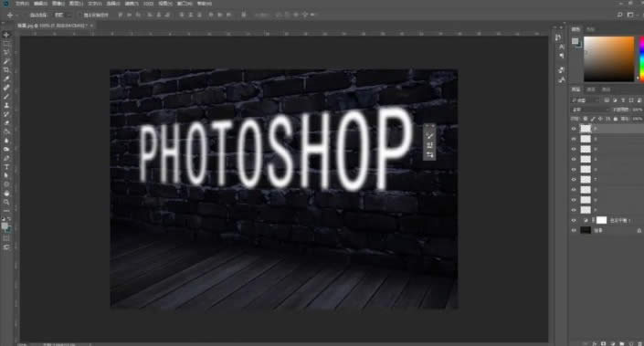The height and width of the screenshot is (346, 644).
Task: Open the first menu in the menu bar
Action: coord(22,4)
